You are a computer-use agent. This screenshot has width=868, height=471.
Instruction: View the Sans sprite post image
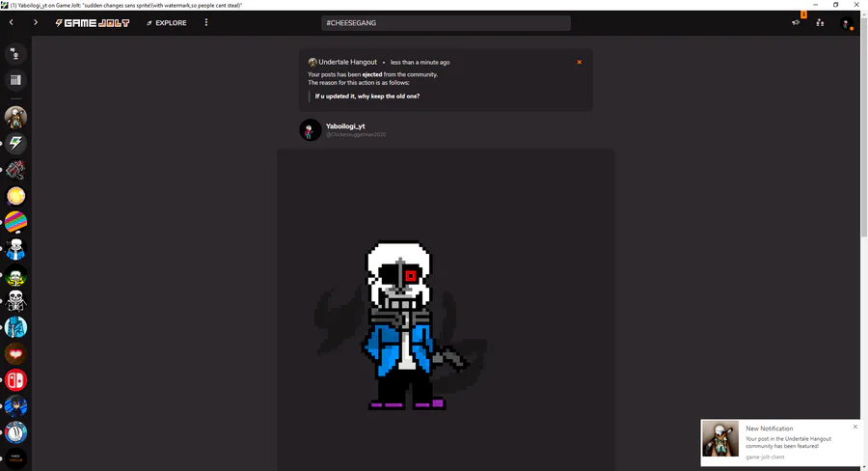[446, 310]
